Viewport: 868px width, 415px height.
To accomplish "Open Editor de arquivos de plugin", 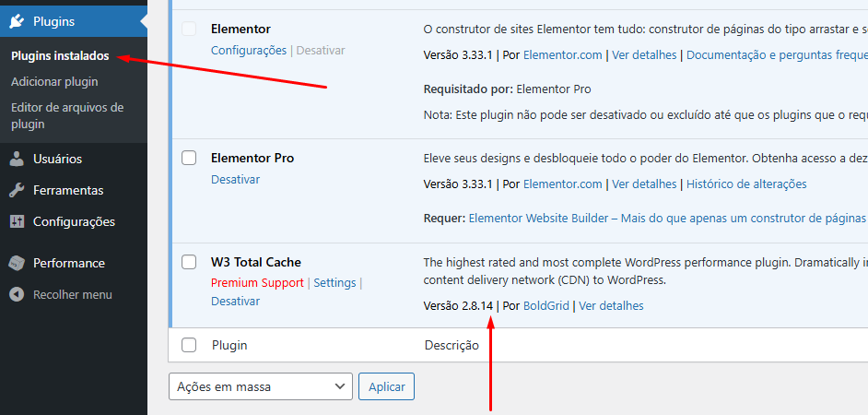I will 67,116.
